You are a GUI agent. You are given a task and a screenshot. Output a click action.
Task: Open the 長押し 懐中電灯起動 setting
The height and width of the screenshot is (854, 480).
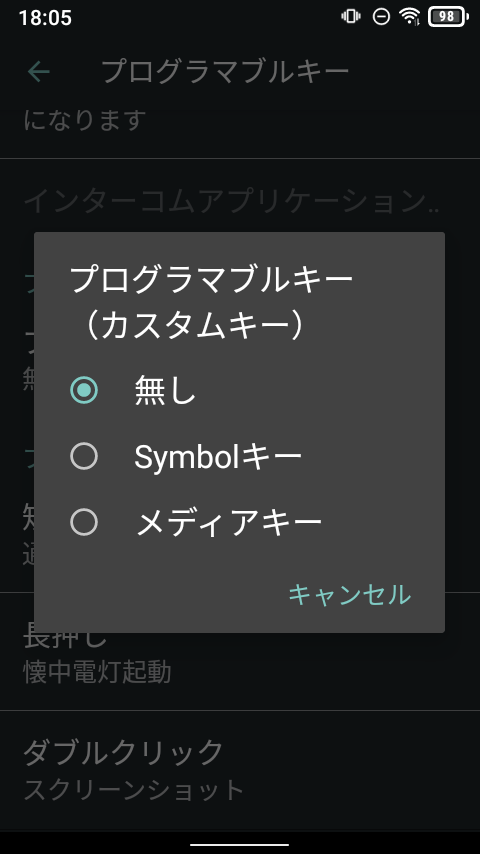[240, 652]
